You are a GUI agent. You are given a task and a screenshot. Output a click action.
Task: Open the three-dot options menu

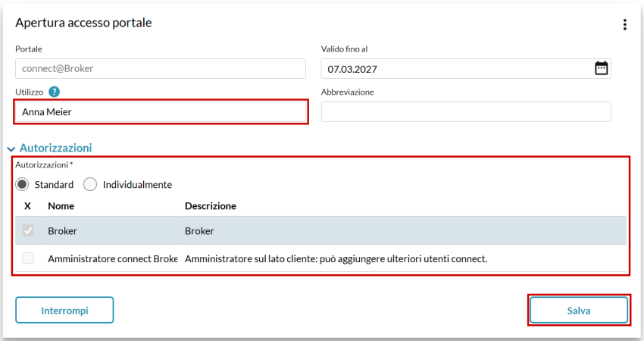tap(625, 25)
